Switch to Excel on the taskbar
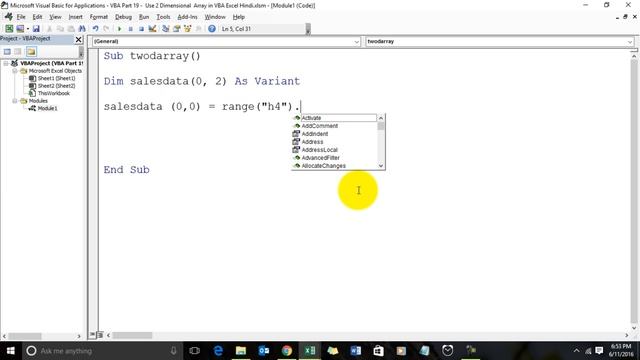This screenshot has height=360, width=640. pos(310,351)
